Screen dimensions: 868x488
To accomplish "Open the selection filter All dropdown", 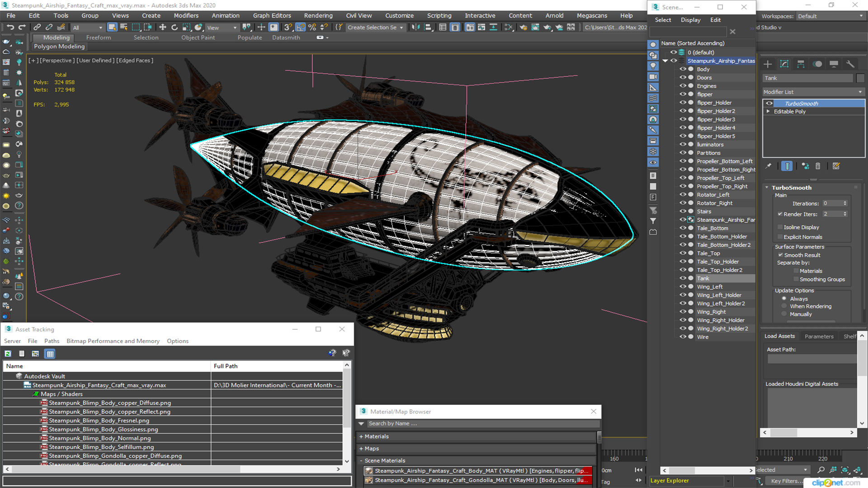I will pyautogui.click(x=88, y=28).
